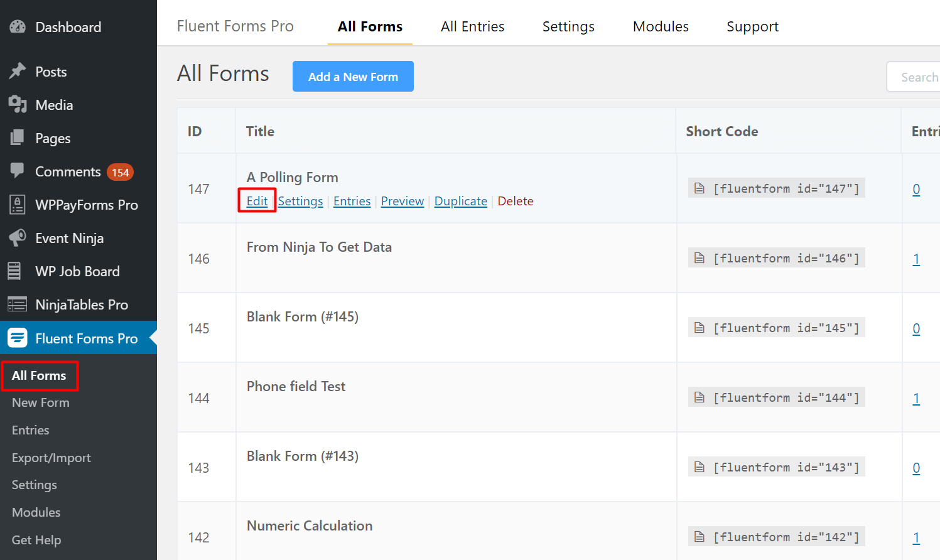
Task: Click entries count 0 for form 145
Action: click(x=916, y=328)
